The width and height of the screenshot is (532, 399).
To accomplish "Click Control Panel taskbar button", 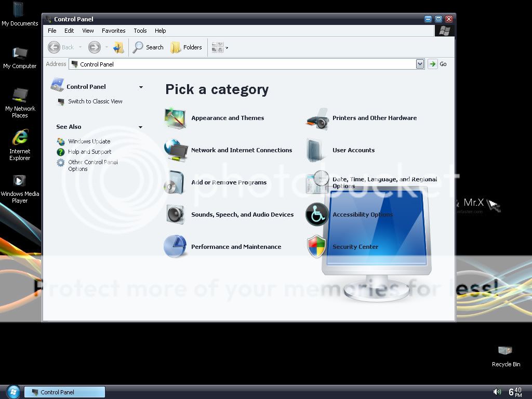I will pos(64,392).
